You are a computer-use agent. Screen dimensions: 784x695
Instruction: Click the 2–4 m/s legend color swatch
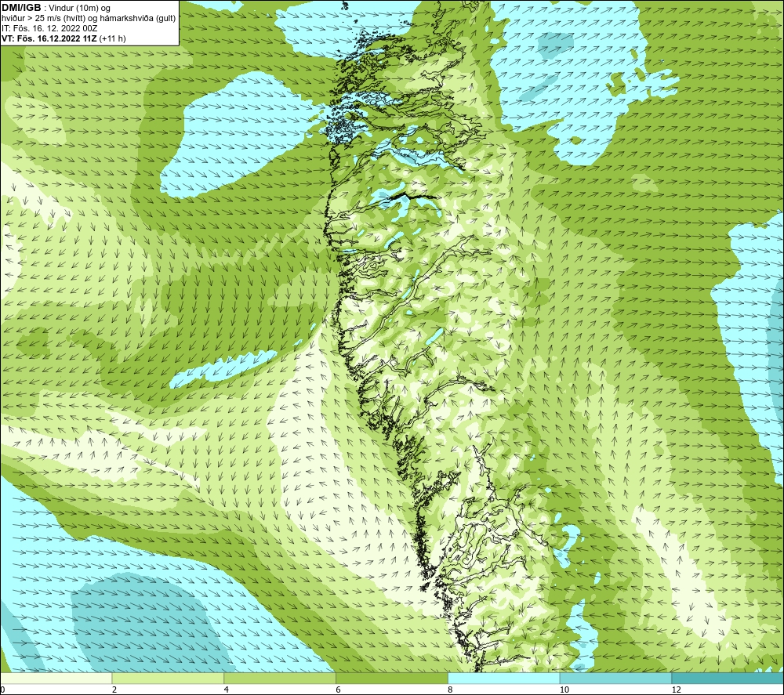click(168, 679)
